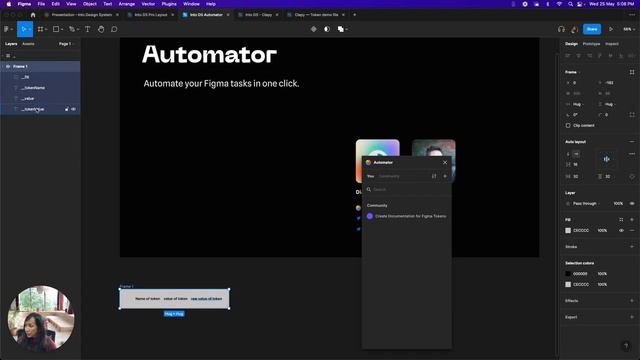Toggle fill visibility eye icon
This screenshot has width=640, height=360.
[621, 231]
